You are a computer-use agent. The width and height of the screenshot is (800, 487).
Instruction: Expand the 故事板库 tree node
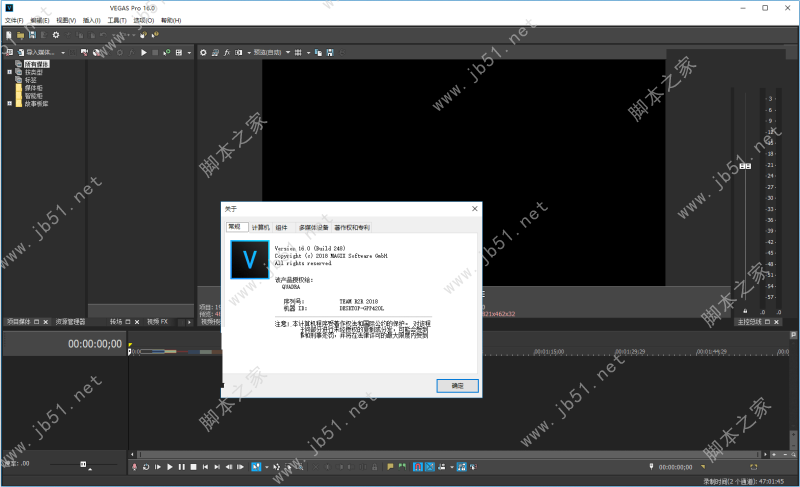(9, 104)
